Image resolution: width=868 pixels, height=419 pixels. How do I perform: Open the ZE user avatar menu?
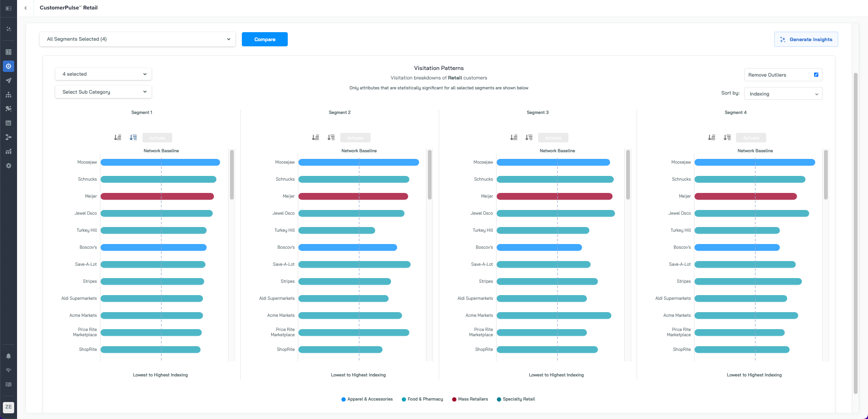[x=9, y=407]
